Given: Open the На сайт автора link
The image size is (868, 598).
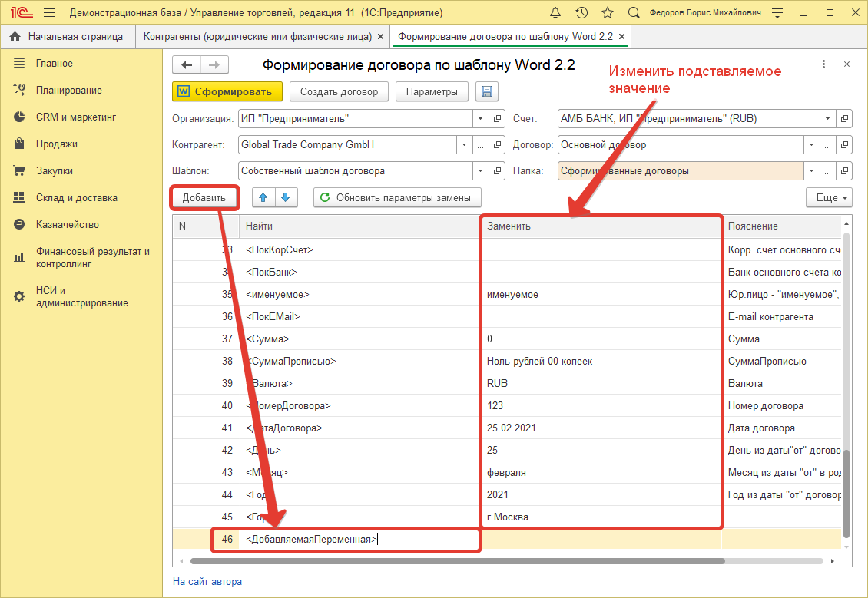Looking at the screenshot, I should click(x=207, y=581).
